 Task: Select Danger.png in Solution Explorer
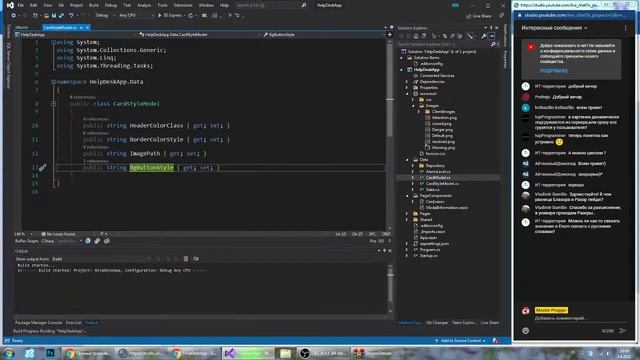(442, 130)
